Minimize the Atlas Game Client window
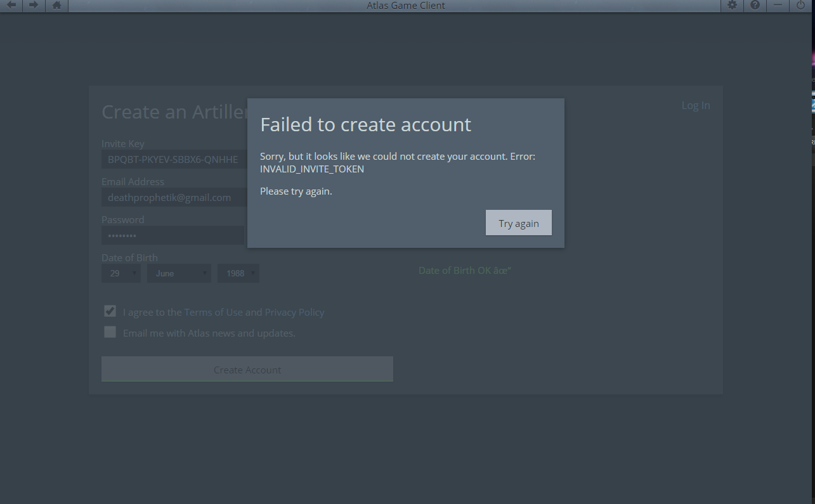Screen dimensions: 815x504 click(778, 5)
